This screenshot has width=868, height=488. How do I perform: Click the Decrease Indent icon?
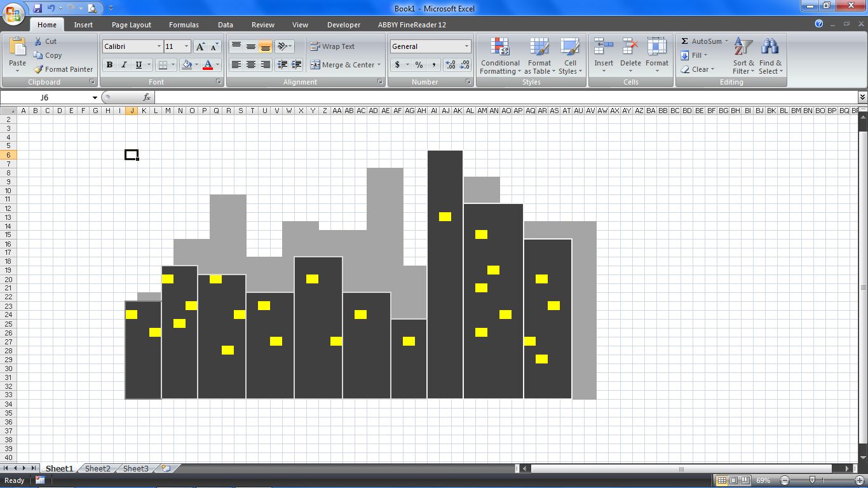pyautogui.click(x=281, y=65)
